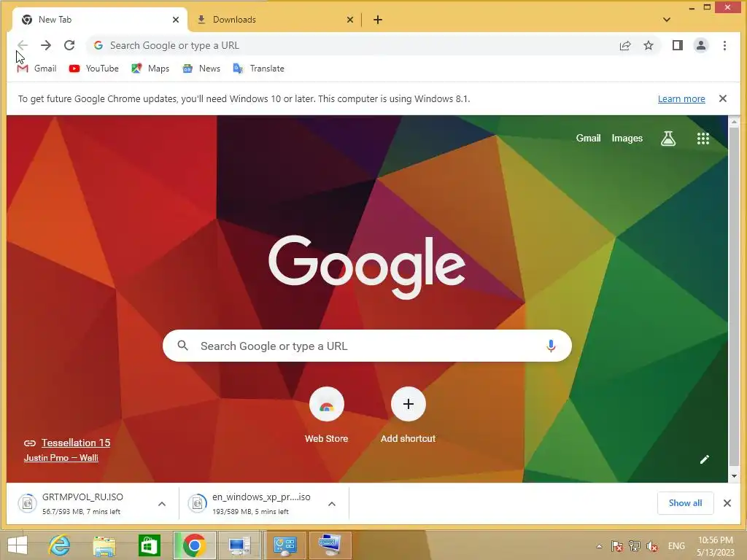Open the taskbar clock showing 10:56 PM
The width and height of the screenshot is (747, 560).
[x=716, y=546]
